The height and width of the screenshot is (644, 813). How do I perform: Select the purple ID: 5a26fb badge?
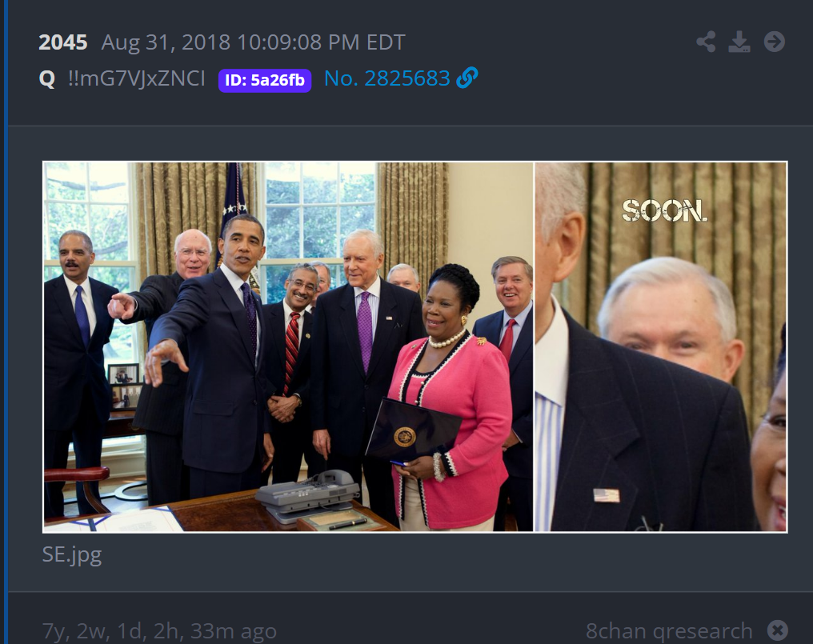tap(264, 80)
